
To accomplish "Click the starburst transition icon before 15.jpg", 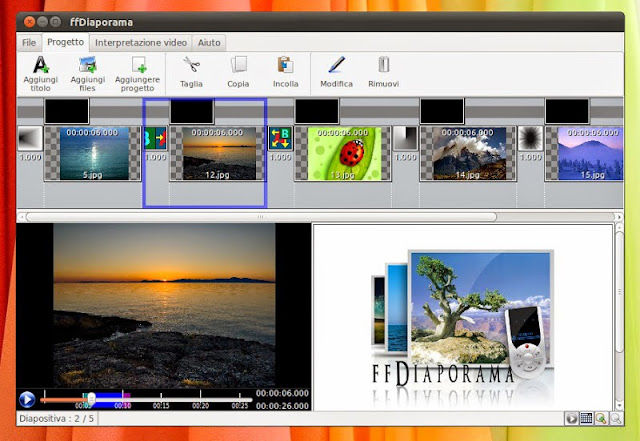I will point(531,138).
